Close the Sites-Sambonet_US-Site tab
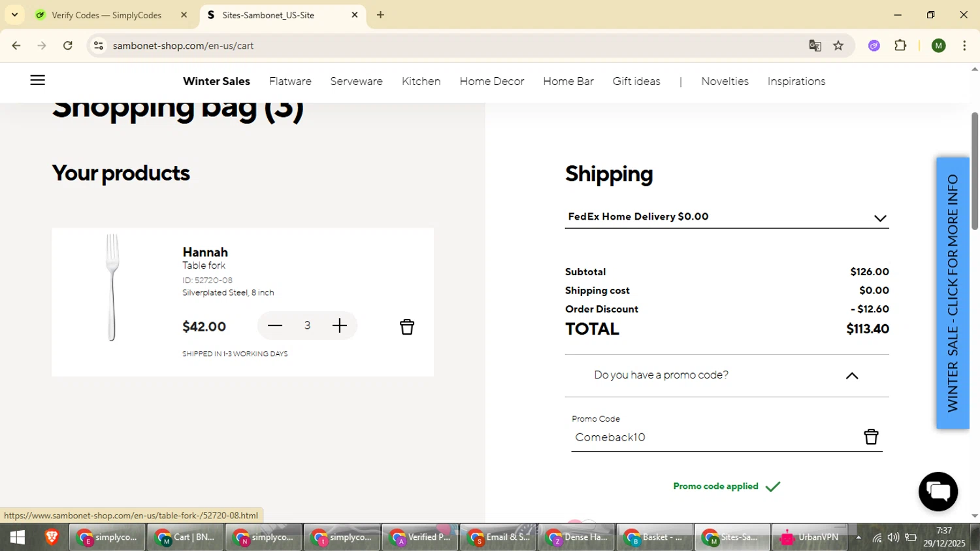This screenshot has width=980, height=551. click(355, 14)
